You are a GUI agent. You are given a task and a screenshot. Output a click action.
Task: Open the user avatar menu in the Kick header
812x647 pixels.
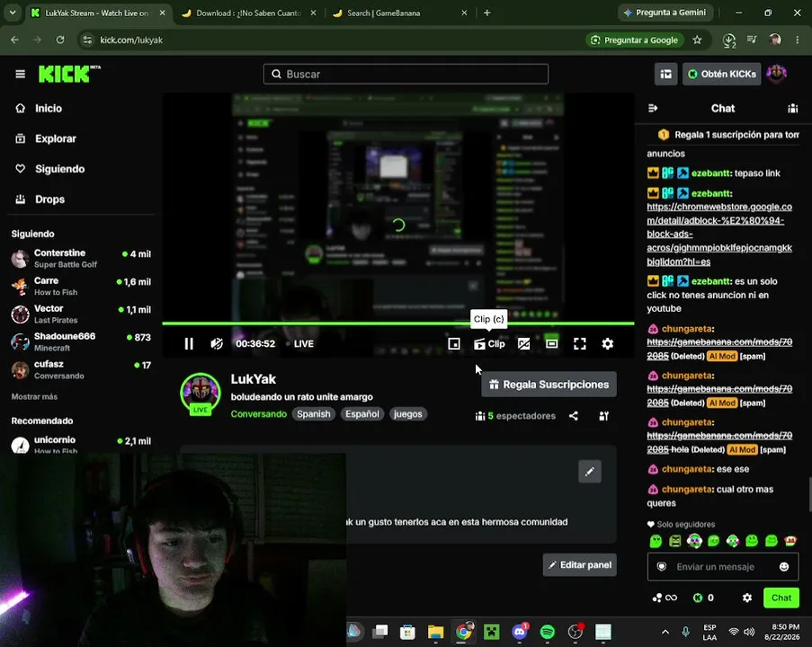coord(776,74)
